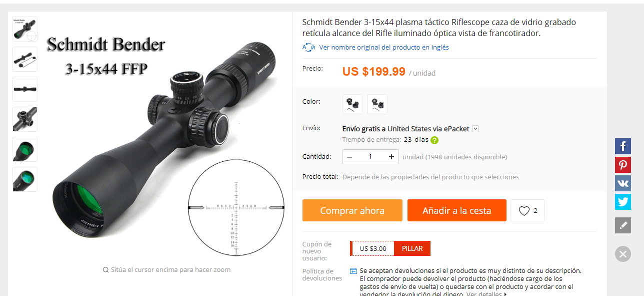Viewport: 644px width, 296px height.
Task: Click the Comprar ahora button
Action: point(352,210)
